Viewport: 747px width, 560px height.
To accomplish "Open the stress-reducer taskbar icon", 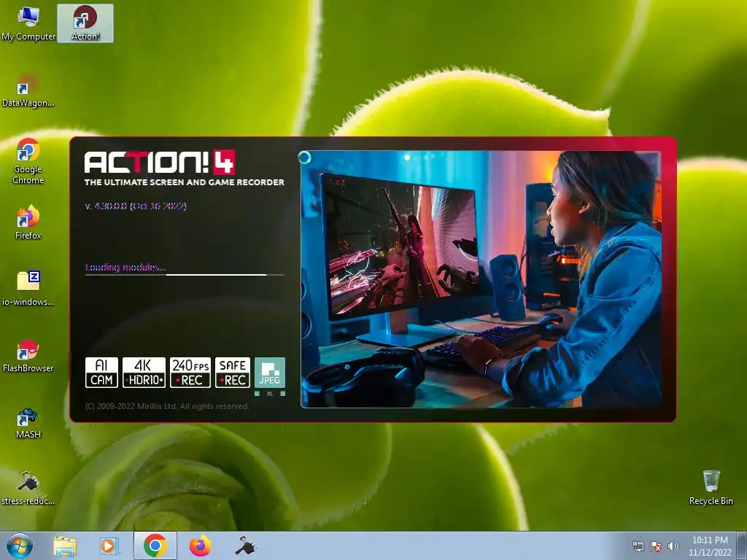I will 245,545.
